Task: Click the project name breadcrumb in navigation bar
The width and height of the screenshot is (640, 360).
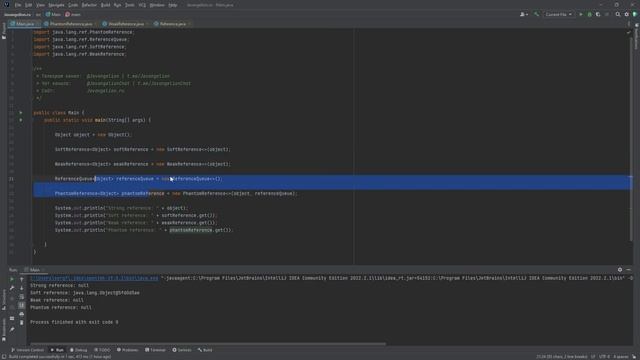Action: pyautogui.click(x=17, y=14)
